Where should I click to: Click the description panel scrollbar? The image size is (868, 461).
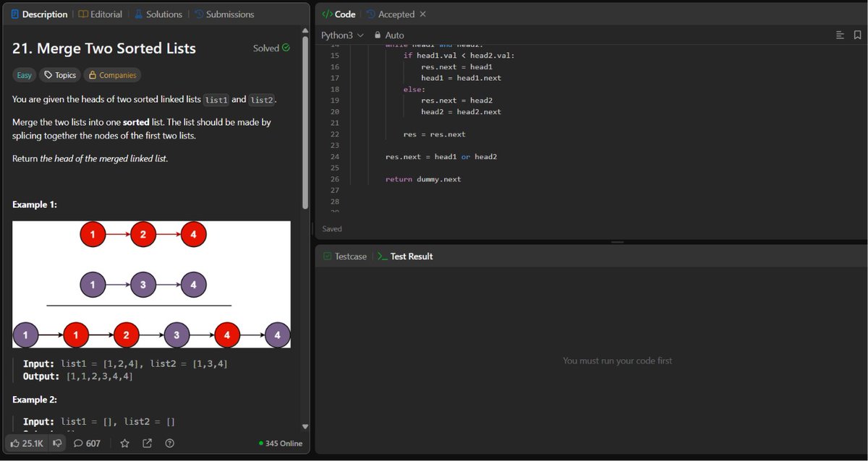point(305,123)
